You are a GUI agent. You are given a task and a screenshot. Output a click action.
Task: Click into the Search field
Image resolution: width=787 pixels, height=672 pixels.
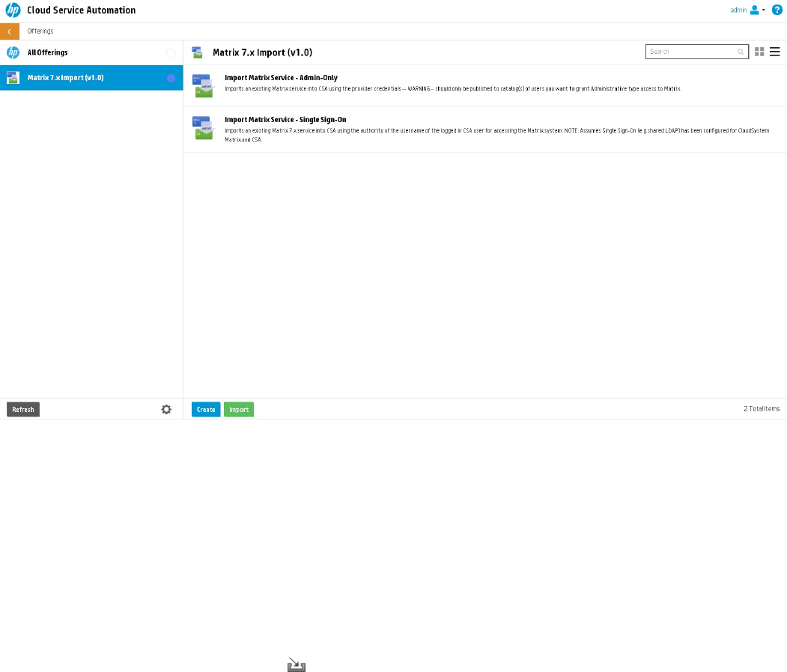(x=696, y=52)
